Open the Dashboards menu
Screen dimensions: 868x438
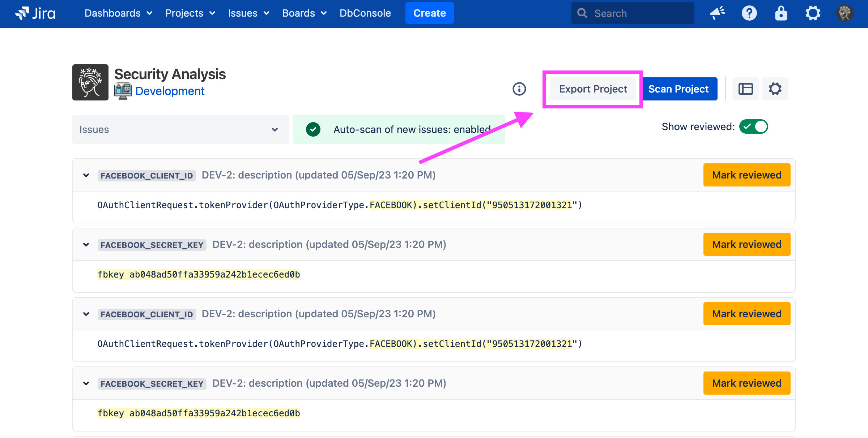pyautogui.click(x=118, y=13)
